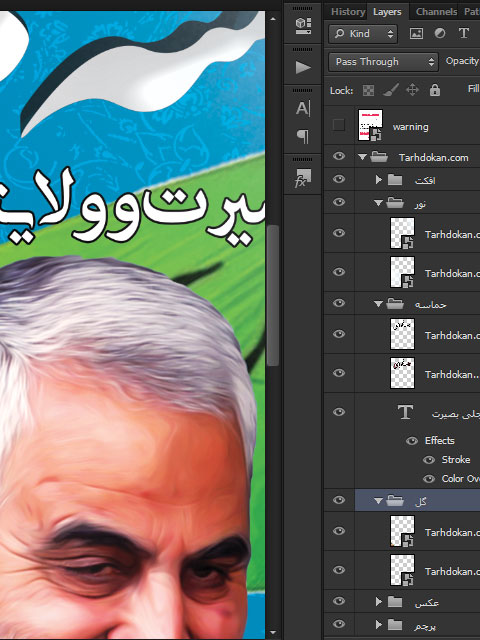
Task: Switch to the Channels tab
Action: click(436, 11)
